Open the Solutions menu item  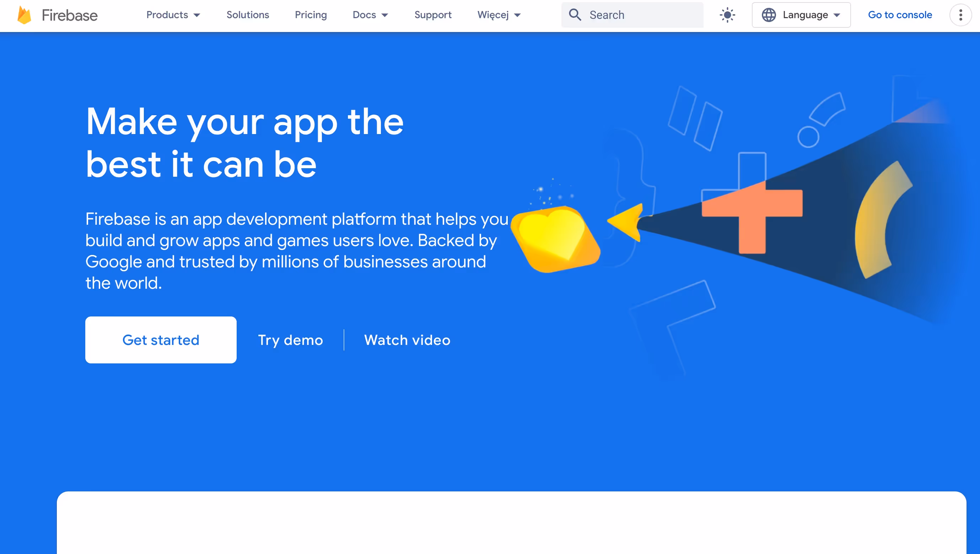[248, 15]
